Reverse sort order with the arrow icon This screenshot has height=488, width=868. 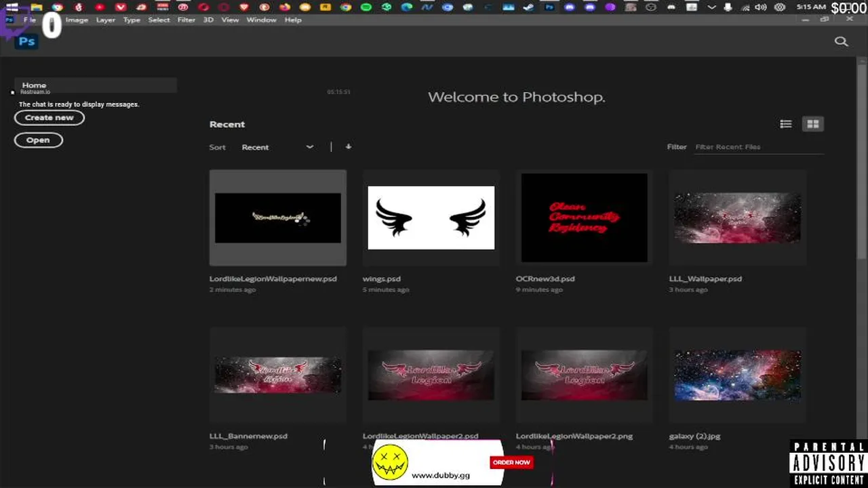(x=348, y=146)
